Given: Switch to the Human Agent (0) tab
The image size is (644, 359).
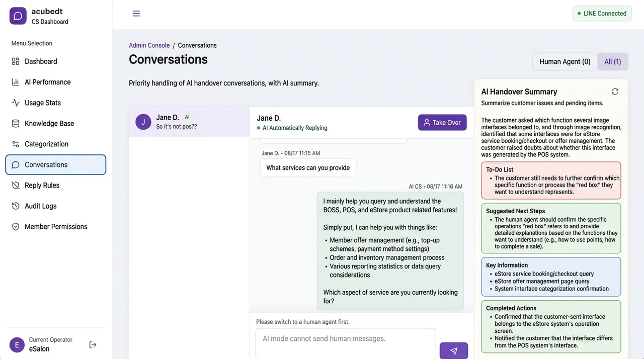Looking at the screenshot, I should (565, 61).
